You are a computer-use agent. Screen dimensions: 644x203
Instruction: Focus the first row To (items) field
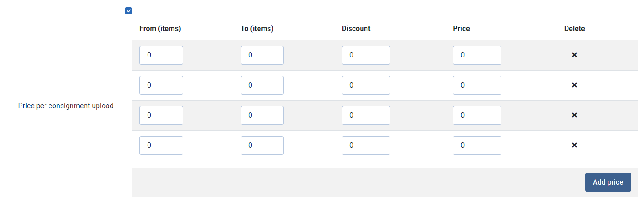pyautogui.click(x=262, y=55)
